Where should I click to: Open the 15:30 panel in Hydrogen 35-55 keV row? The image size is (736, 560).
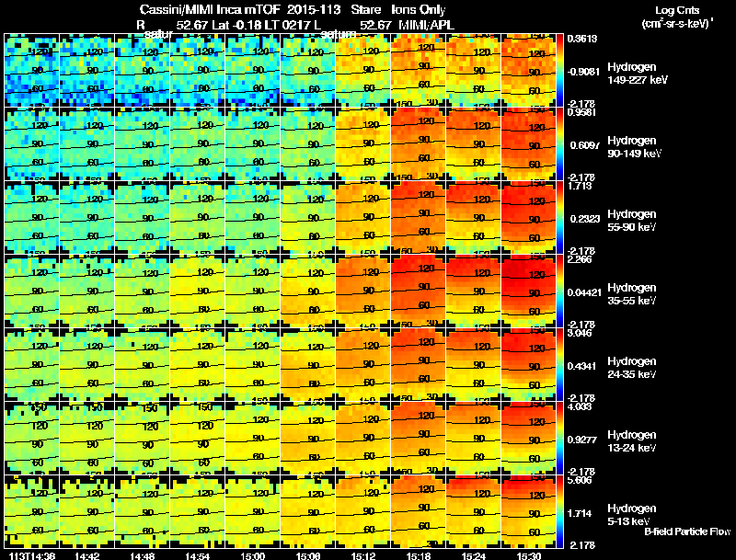point(528,291)
